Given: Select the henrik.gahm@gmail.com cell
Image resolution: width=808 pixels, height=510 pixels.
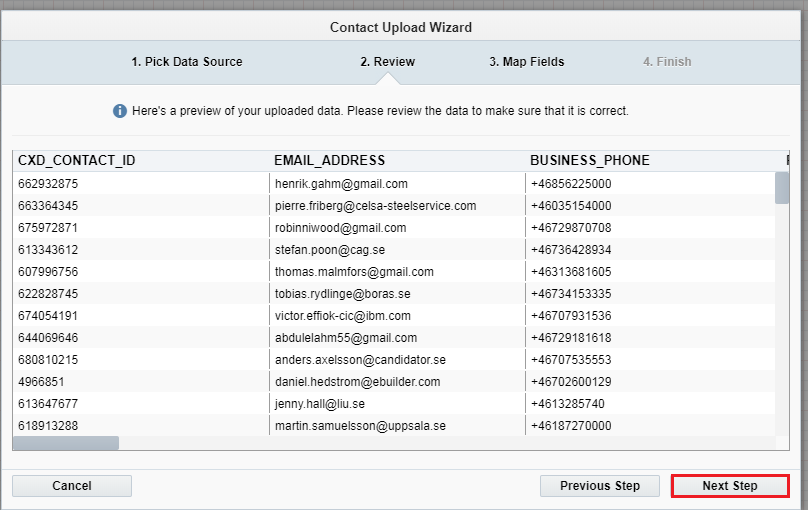Looking at the screenshot, I should click(341, 184).
